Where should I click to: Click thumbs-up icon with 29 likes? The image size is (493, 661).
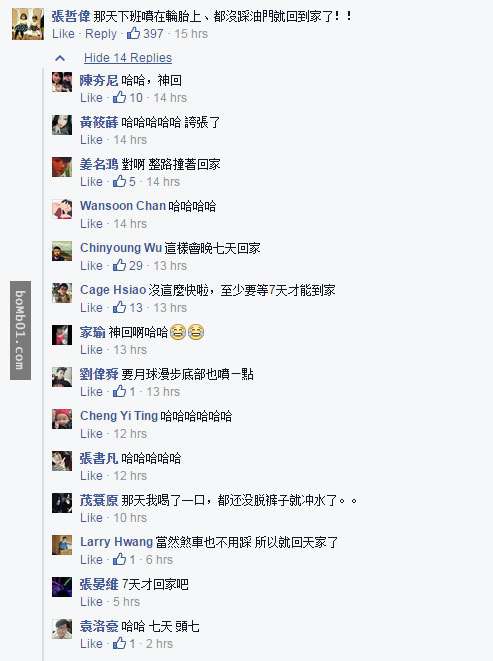(119, 265)
